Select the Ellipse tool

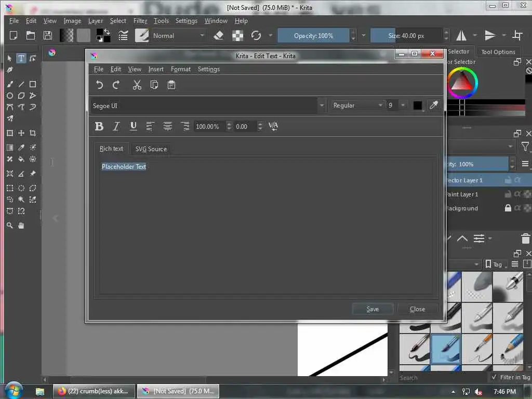click(9, 96)
